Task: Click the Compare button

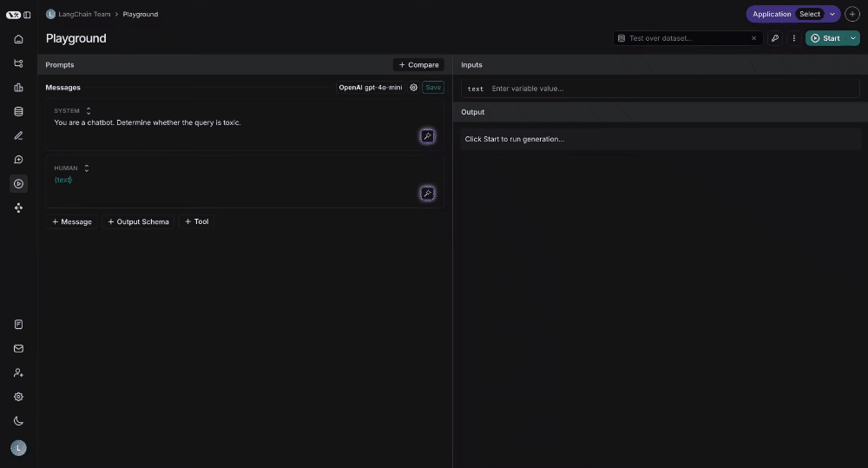Action: (x=418, y=65)
